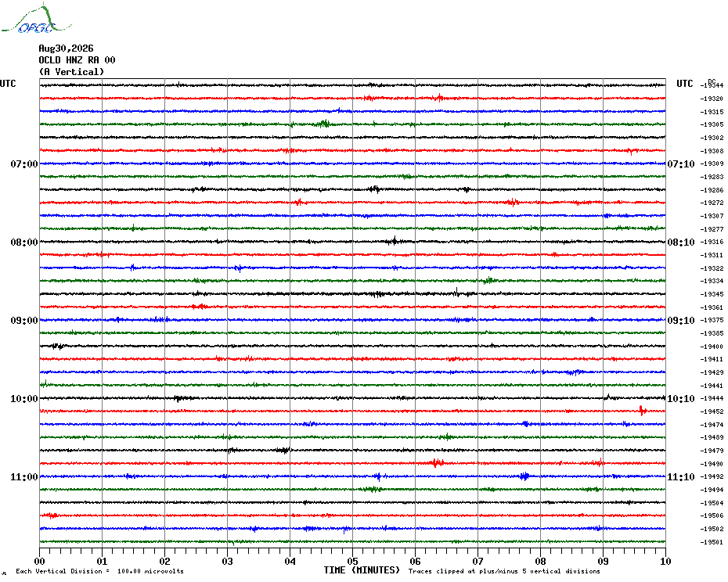The height and width of the screenshot is (582, 728).
Task: Click the '11:10' time label
Action: tap(681, 477)
